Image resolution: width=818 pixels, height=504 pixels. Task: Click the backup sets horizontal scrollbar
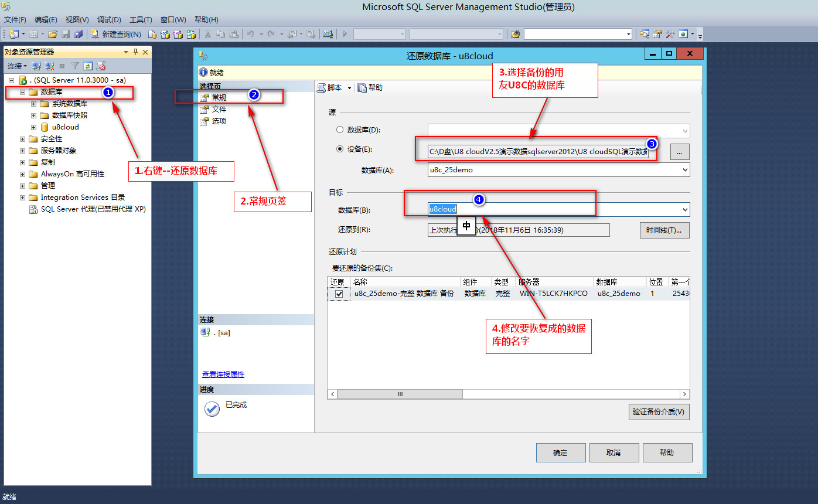pos(400,394)
